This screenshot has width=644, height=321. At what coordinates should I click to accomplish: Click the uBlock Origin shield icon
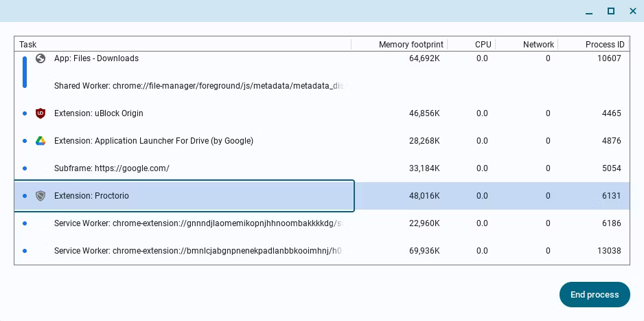pos(41,113)
